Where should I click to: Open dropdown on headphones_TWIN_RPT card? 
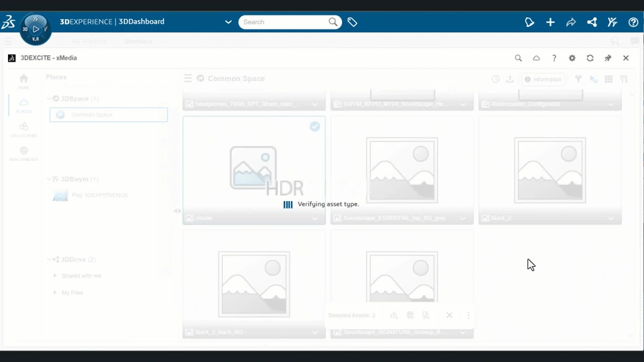click(315, 105)
